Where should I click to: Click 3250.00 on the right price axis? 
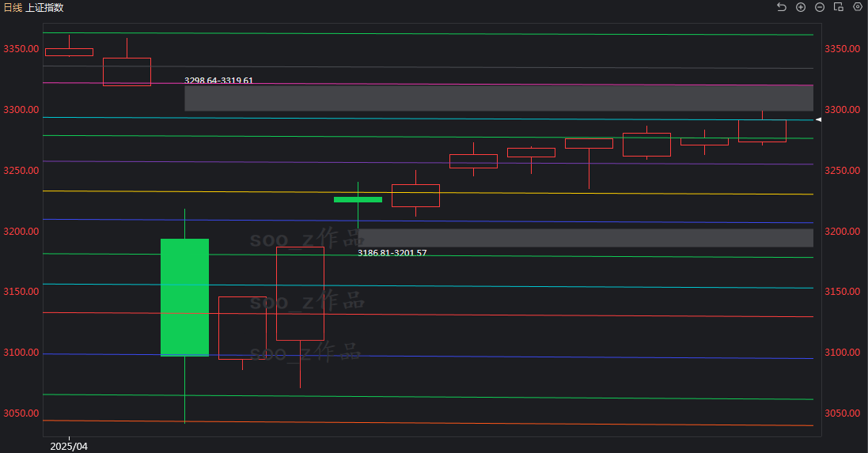click(x=843, y=170)
